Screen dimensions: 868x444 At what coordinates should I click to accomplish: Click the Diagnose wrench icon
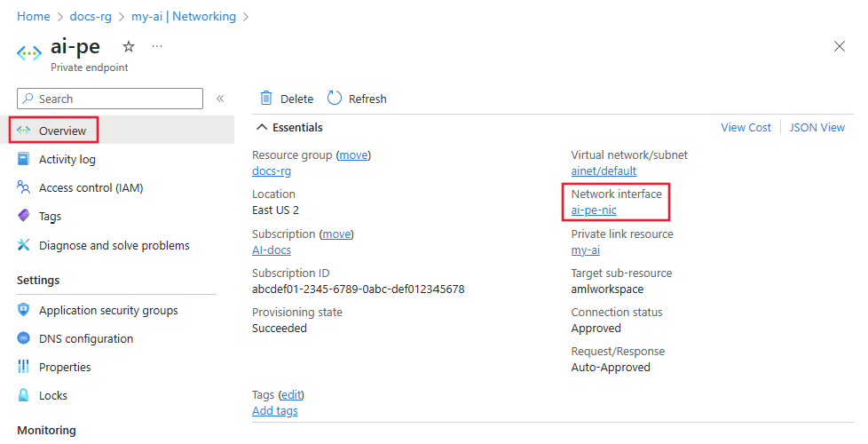click(x=23, y=245)
